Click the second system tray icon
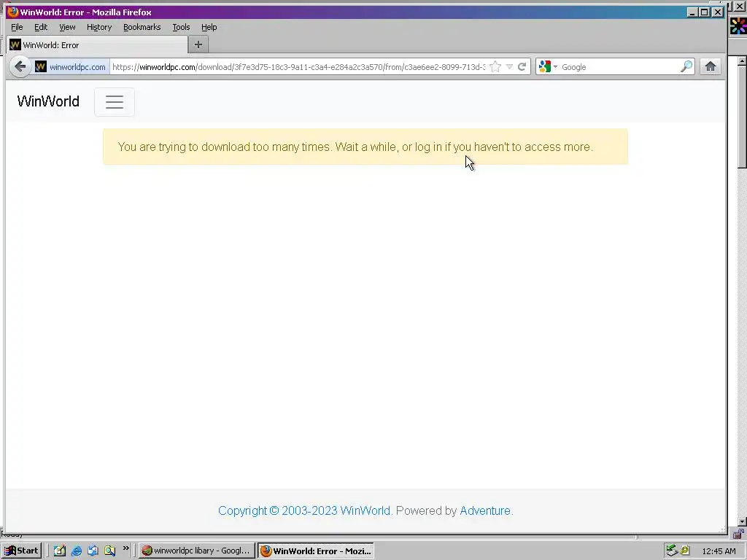Viewport: 747px width, 560px height. coord(685,551)
